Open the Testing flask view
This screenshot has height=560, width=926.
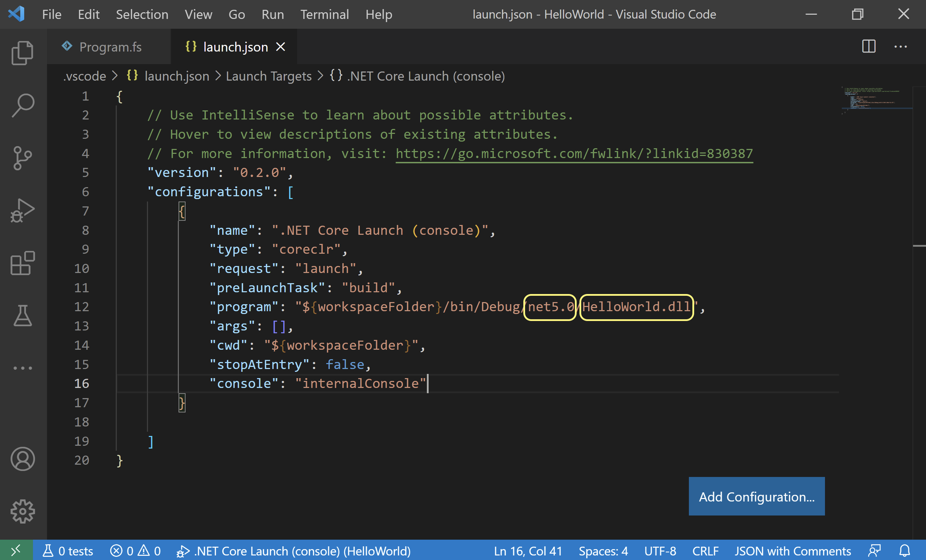coord(22,316)
